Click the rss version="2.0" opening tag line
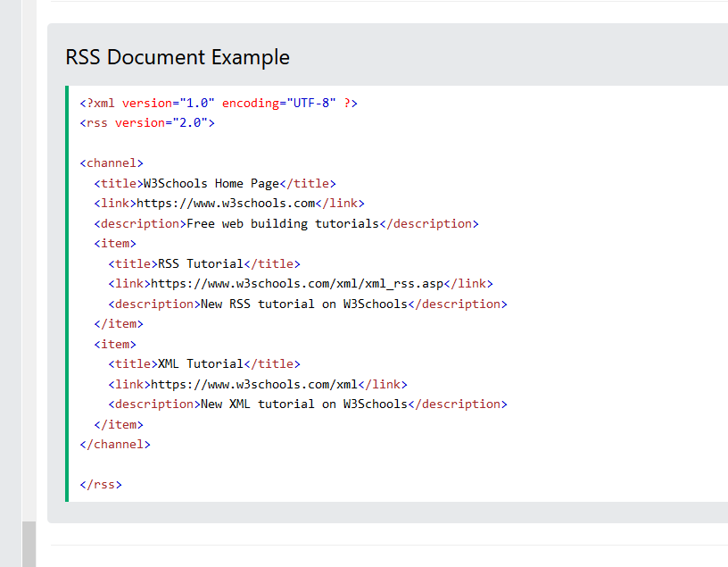Image resolution: width=728 pixels, height=567 pixels. point(147,123)
